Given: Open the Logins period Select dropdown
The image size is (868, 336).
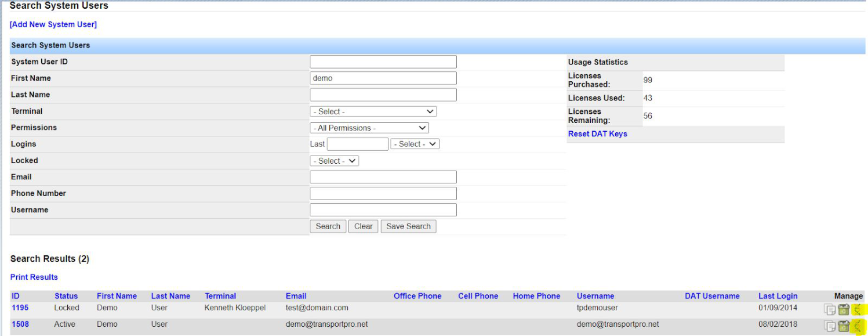Looking at the screenshot, I should click(415, 144).
